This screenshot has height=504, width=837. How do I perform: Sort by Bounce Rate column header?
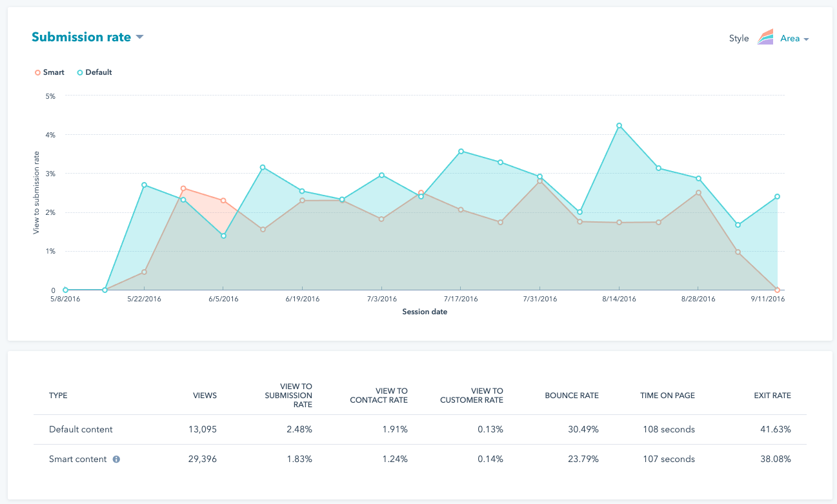(x=572, y=396)
